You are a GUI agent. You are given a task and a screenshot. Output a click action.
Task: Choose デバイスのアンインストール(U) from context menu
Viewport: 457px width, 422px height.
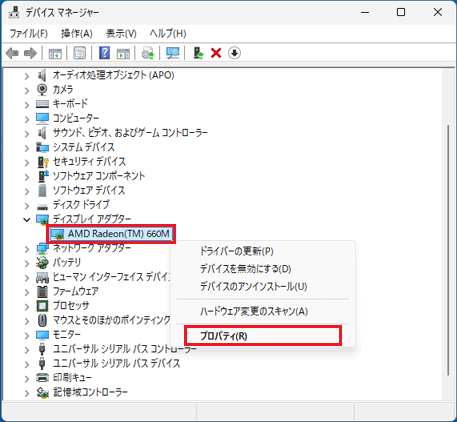(253, 286)
